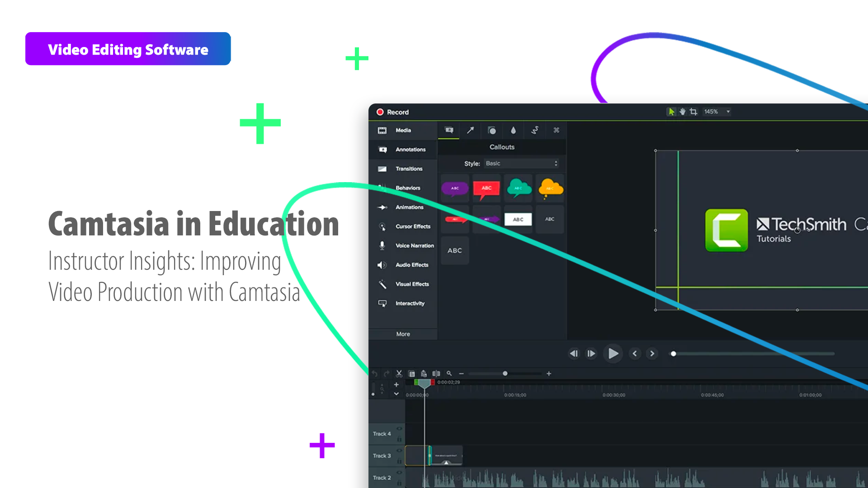This screenshot has height=488, width=868.
Task: Click the scissors cut icon on timeline
Action: click(399, 374)
